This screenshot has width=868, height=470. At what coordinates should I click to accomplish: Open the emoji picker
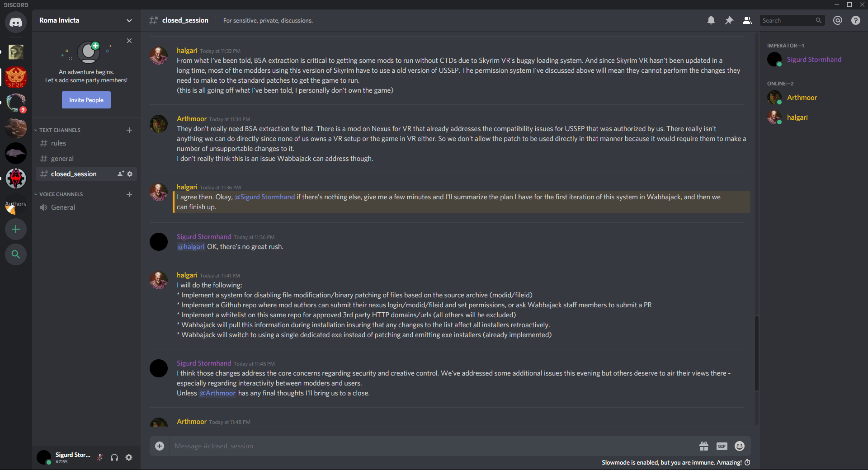[740, 446]
